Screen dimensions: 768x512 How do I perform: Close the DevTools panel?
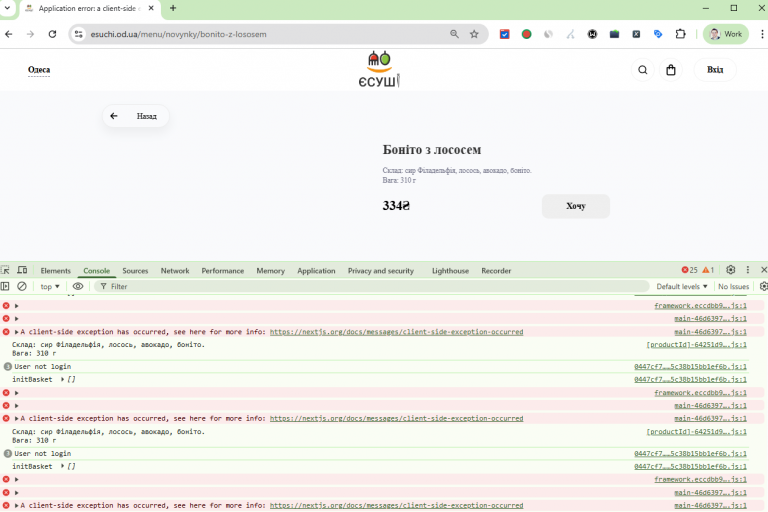pyautogui.click(x=764, y=270)
